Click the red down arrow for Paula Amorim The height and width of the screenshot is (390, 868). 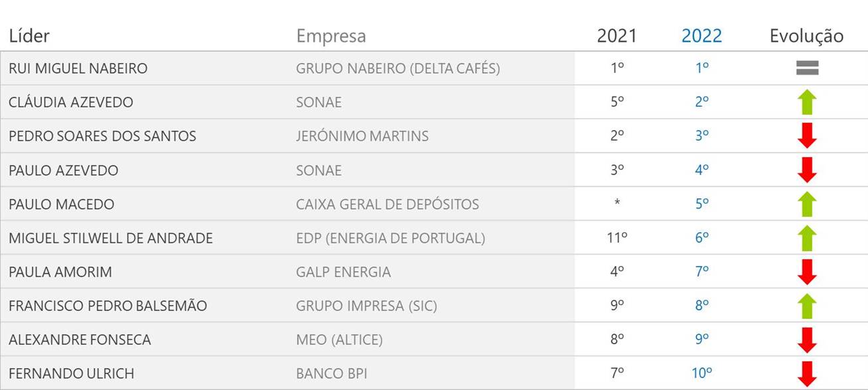tap(807, 272)
